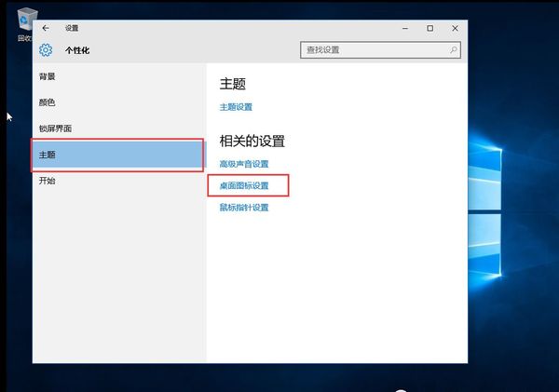Click the back arrow in Settings
Image resolution: width=559 pixels, height=392 pixels.
click(46, 29)
